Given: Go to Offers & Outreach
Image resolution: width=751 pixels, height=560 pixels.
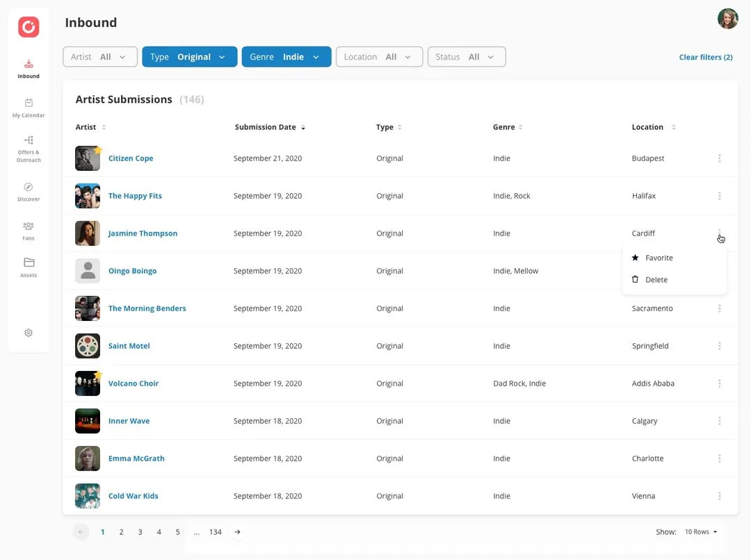Looking at the screenshot, I should point(29,149).
